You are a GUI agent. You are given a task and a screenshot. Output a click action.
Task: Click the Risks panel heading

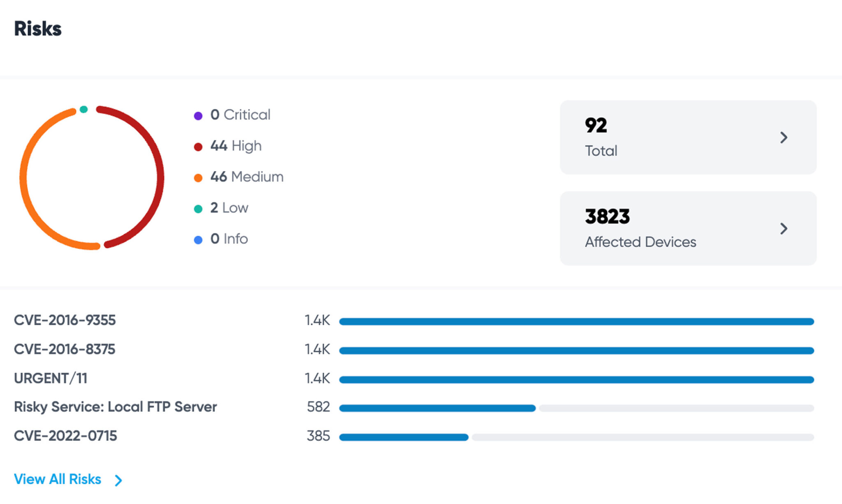pos(38,29)
